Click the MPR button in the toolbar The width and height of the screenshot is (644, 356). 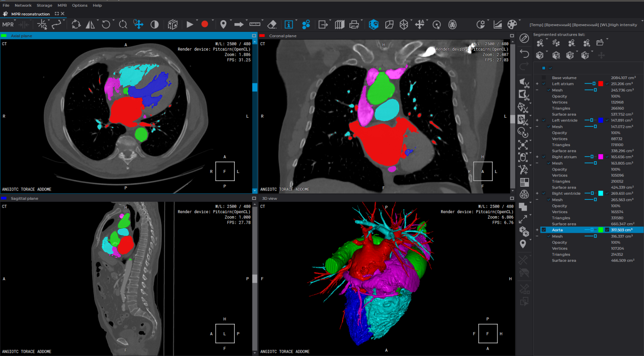(8, 25)
